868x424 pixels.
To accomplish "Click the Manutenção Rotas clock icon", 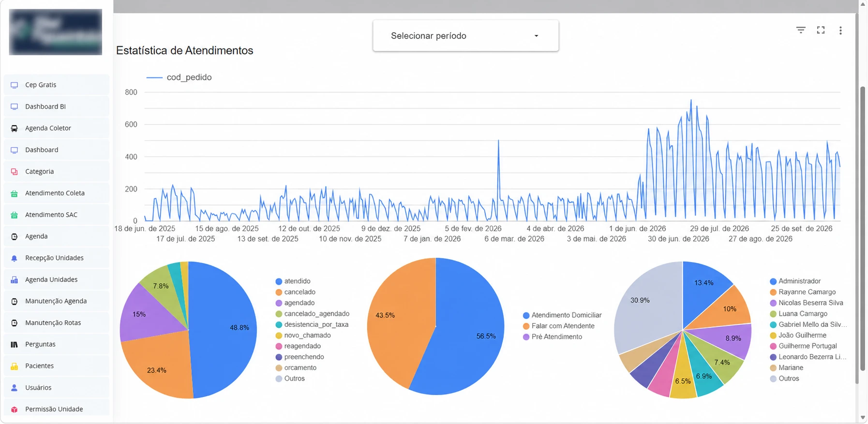I will tap(15, 323).
